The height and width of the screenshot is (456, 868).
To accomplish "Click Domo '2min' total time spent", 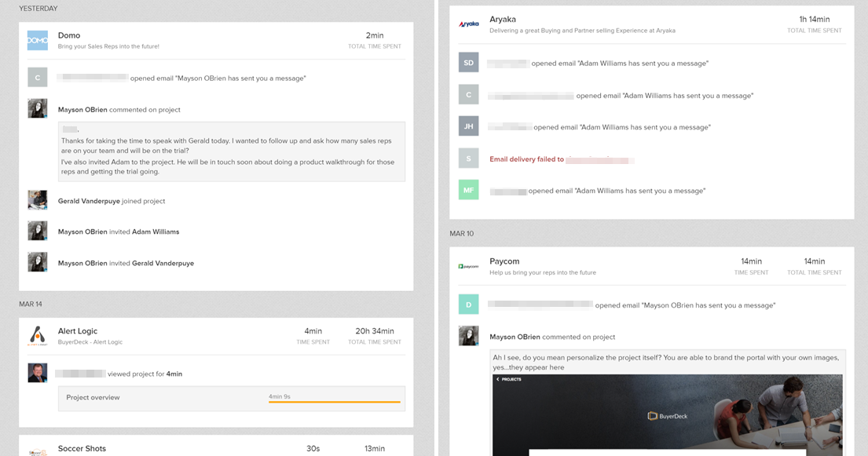I will coord(375,35).
